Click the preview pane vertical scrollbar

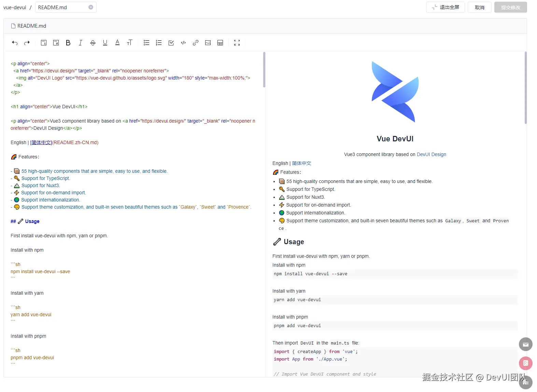[x=526, y=88]
